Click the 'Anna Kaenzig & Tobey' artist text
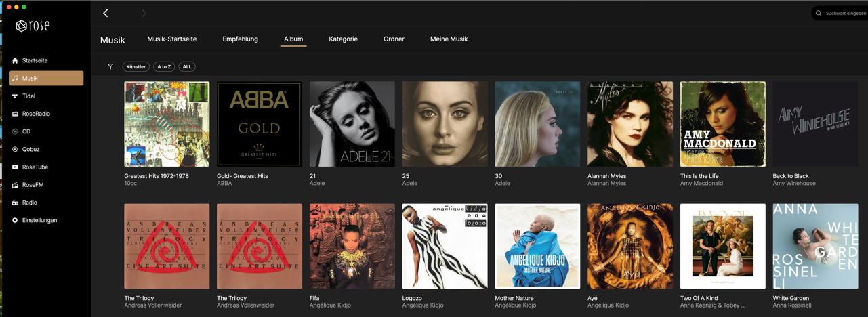The image size is (868, 317). (712, 305)
